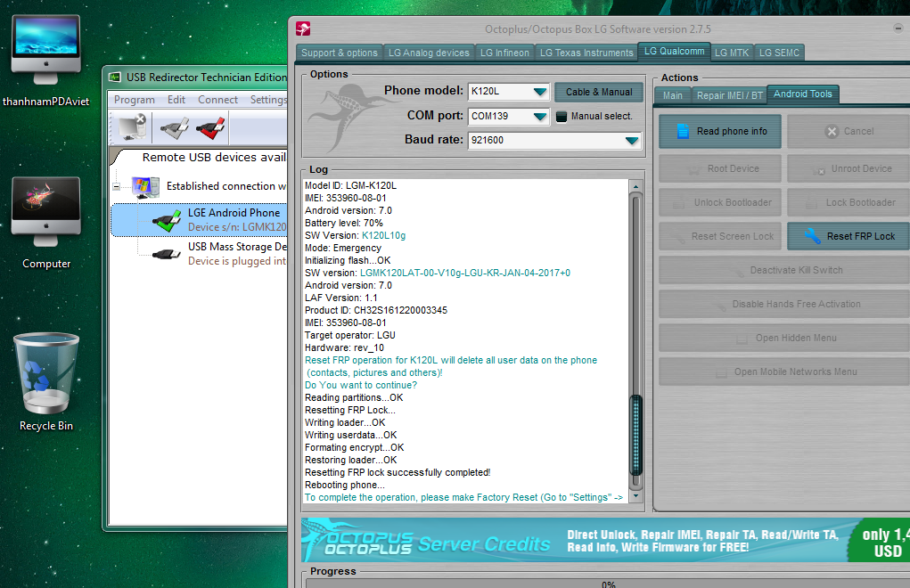The width and height of the screenshot is (910, 588).
Task: Click the Lock Bootloader button
Action: [849, 202]
